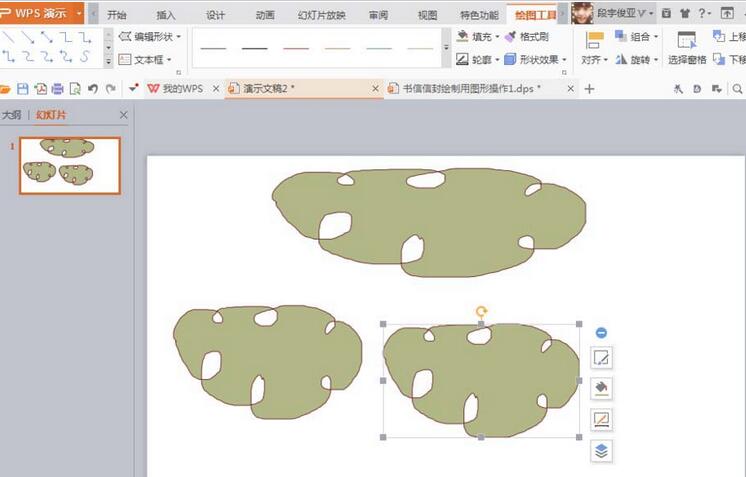This screenshot has width=746, height=477.
Task: Close the 我的WPS tab
Action: 216,88
